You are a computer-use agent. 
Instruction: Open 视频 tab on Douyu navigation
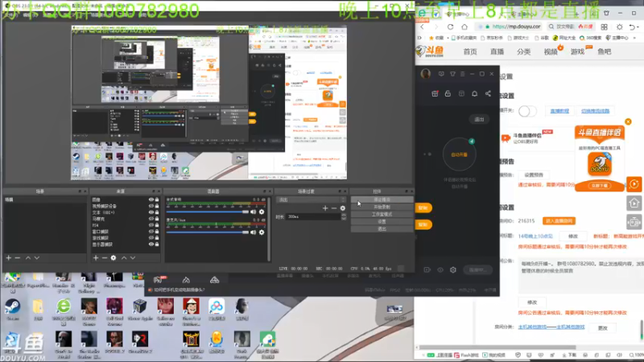click(551, 51)
